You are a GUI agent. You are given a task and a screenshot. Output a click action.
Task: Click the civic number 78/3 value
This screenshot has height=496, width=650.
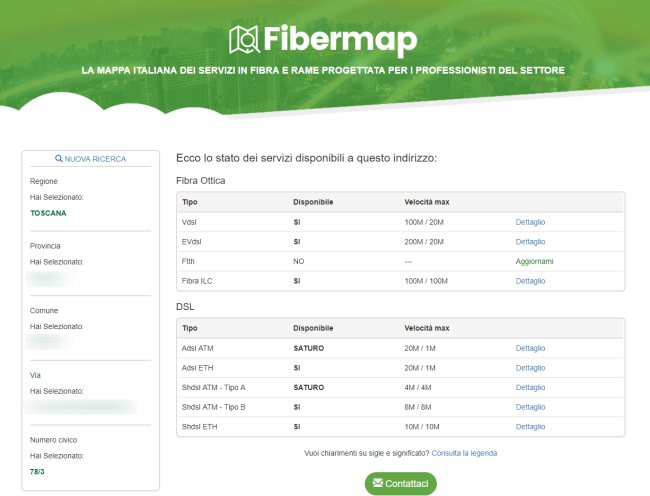[41, 471]
